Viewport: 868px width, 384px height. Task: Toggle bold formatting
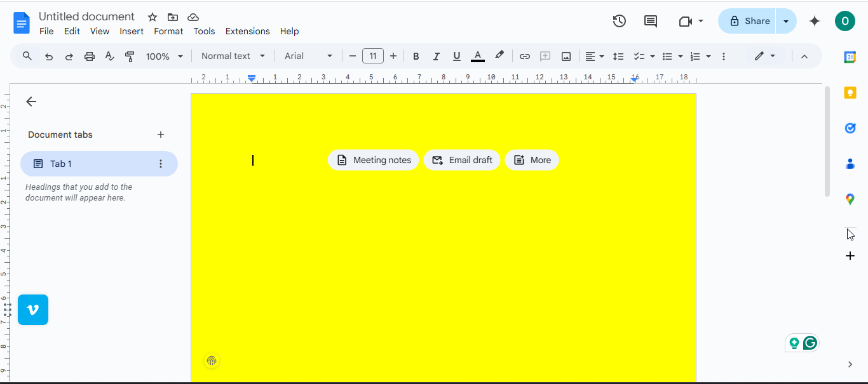click(416, 56)
